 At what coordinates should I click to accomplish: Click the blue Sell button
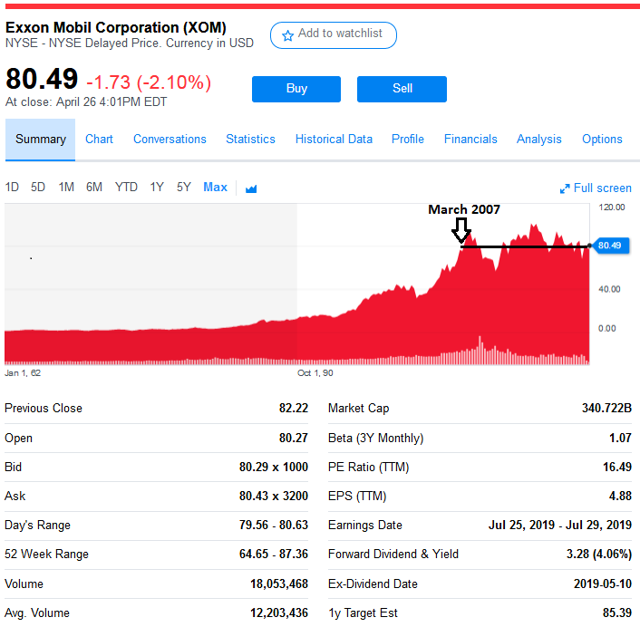point(402,89)
